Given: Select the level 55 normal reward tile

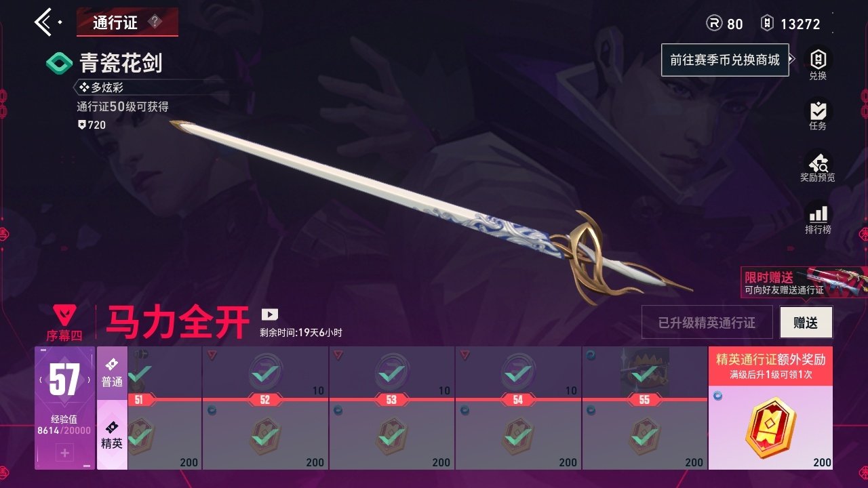Looking at the screenshot, I should tap(644, 372).
